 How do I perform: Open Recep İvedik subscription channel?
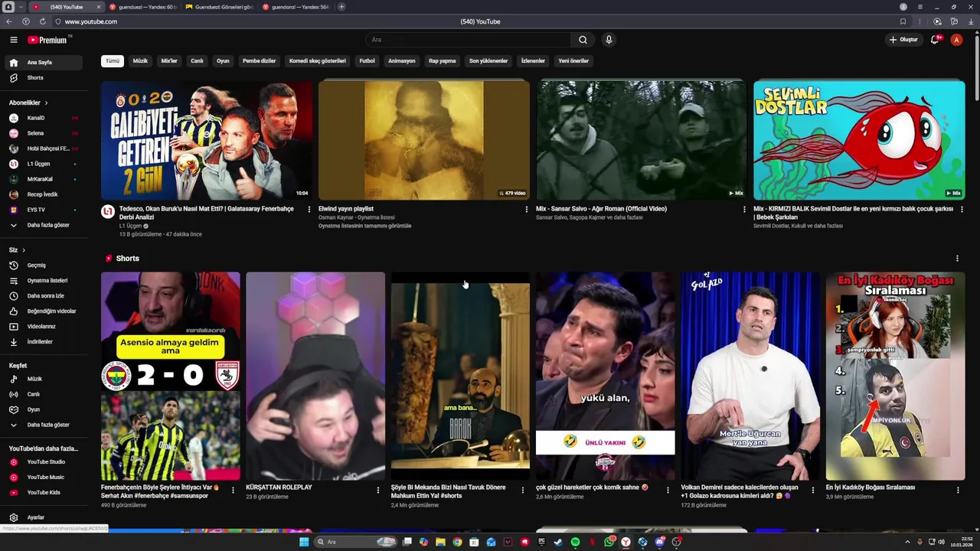44,194
